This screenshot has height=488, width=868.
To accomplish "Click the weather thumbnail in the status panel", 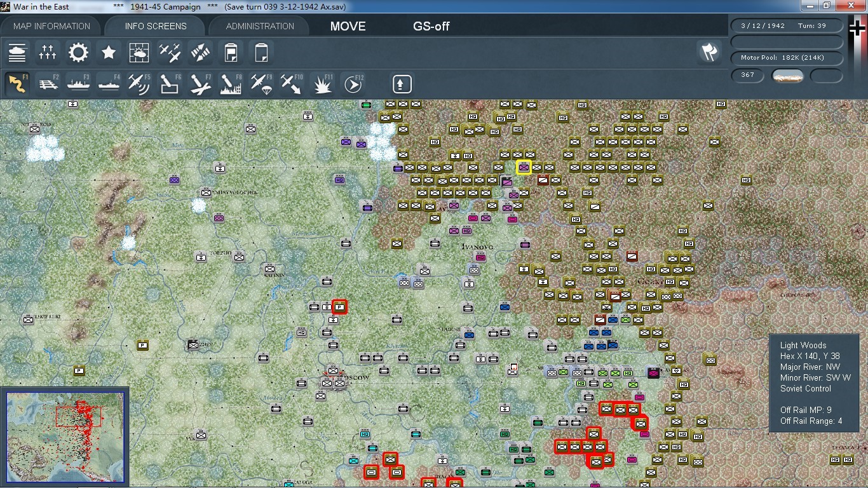I will pos(787,76).
